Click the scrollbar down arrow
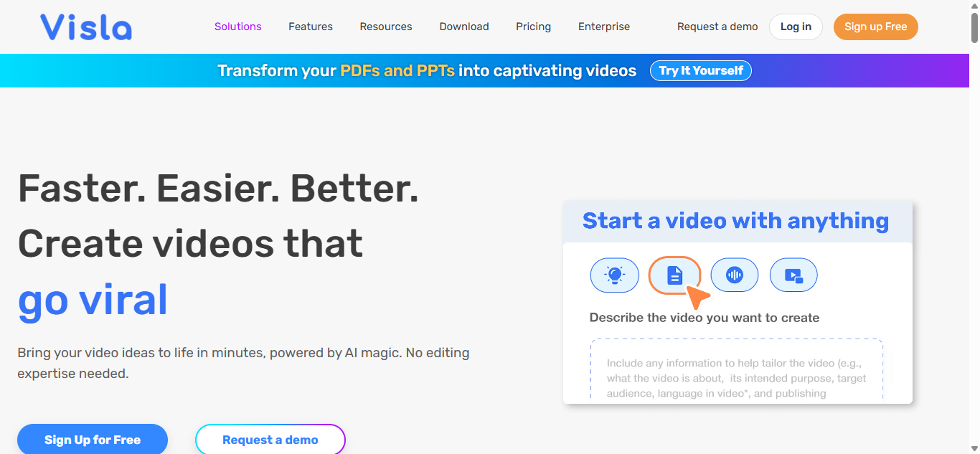This screenshot has width=980, height=454. click(974, 447)
